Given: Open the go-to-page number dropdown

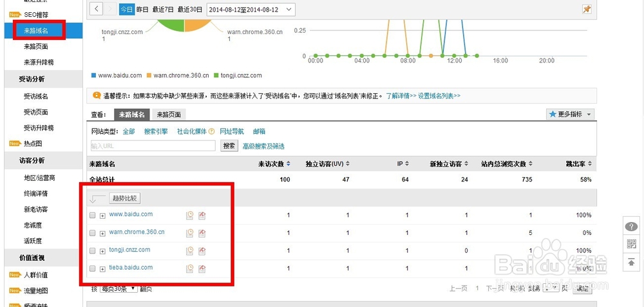Looking at the screenshot, I should point(551,288).
